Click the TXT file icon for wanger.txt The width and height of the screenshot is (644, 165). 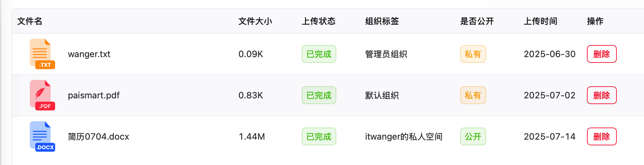(42, 54)
